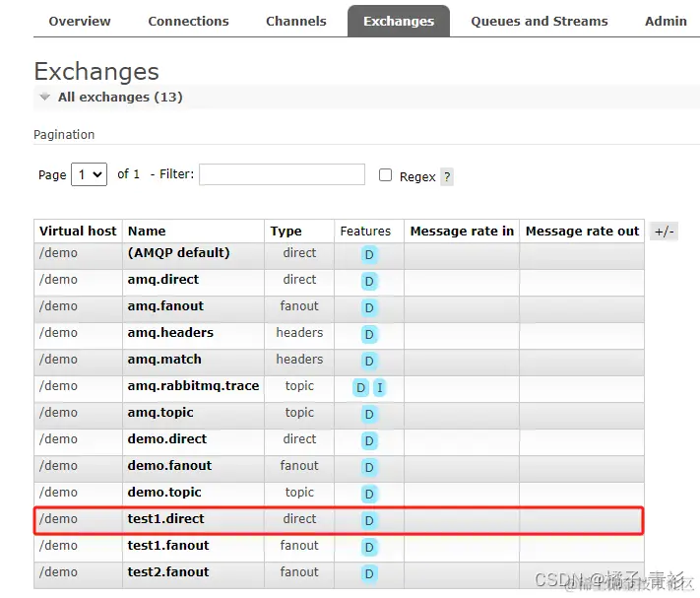This screenshot has width=700, height=598.
Task: Open the Page number dropdown
Action: click(90, 174)
